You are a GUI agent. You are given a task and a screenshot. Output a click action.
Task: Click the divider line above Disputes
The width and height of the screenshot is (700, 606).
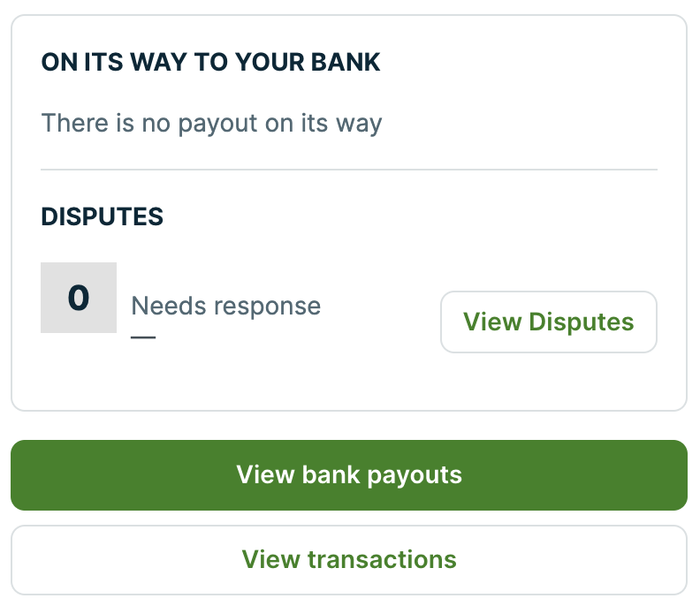click(349, 169)
